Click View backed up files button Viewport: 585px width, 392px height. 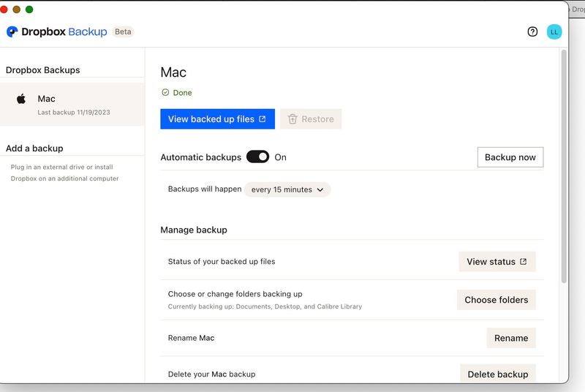pos(217,119)
